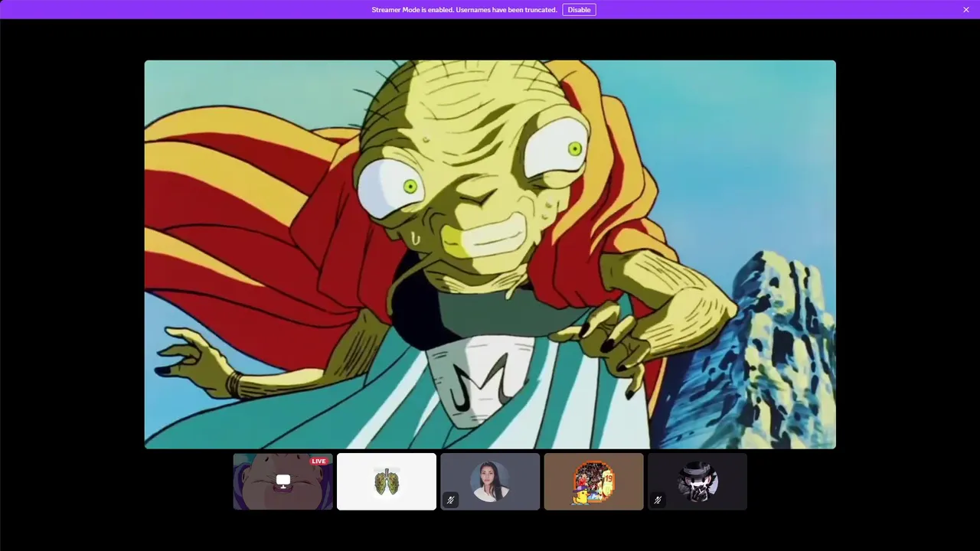Viewport: 980px width, 551px height.
Task: Open the live stream participant tile
Action: [x=283, y=481]
